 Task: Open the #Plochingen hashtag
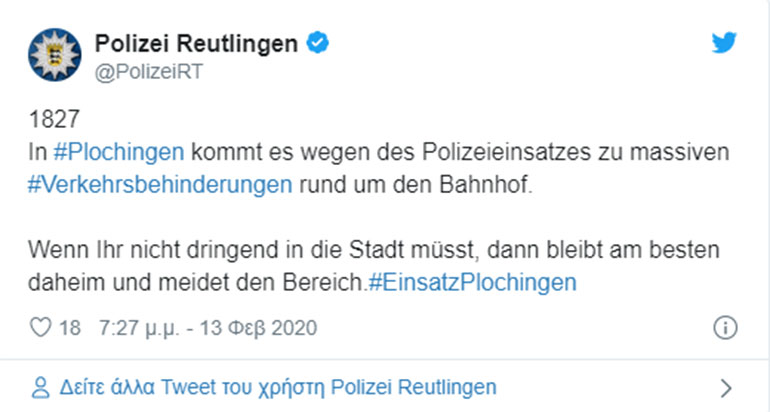[x=120, y=154]
